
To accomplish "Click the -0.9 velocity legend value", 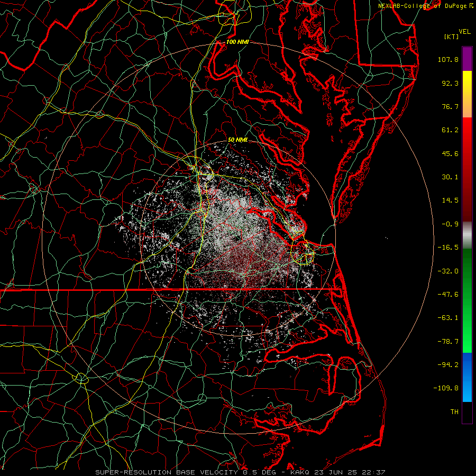I will point(450,224).
